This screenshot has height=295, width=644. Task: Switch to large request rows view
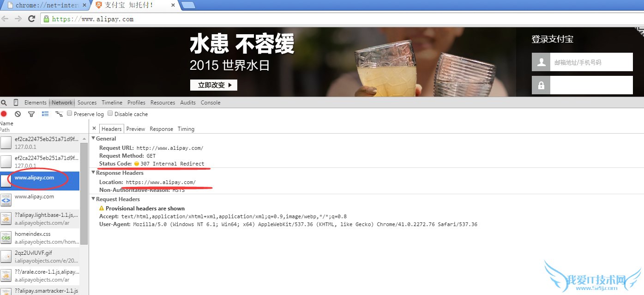45,114
